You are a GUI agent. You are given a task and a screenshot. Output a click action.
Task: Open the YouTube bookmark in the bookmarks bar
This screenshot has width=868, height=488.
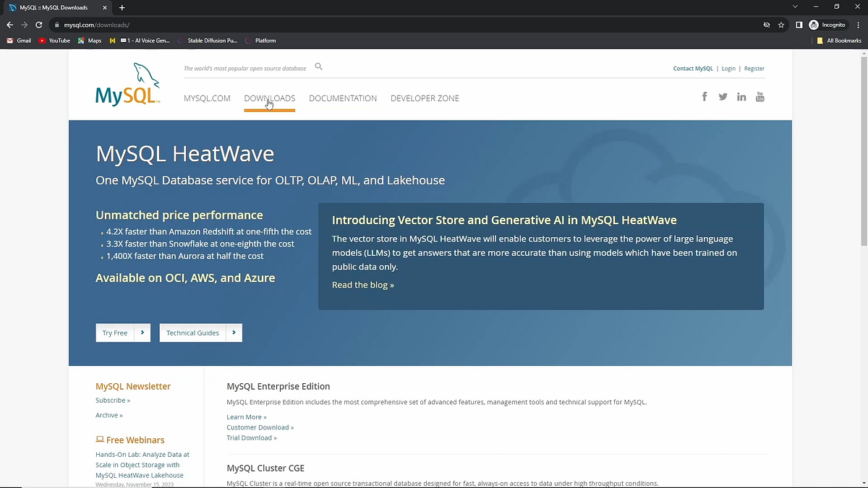54,40
